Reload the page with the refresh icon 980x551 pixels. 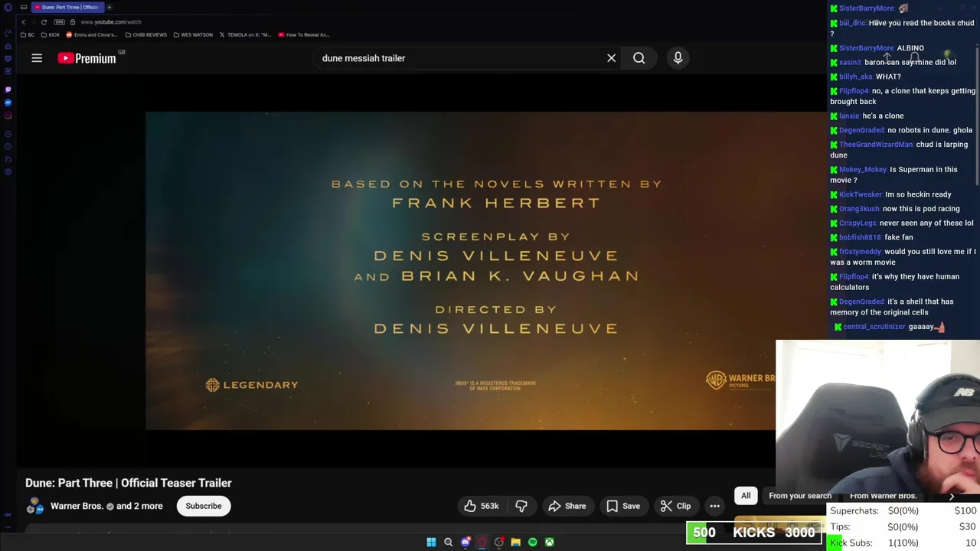pyautogui.click(x=44, y=22)
